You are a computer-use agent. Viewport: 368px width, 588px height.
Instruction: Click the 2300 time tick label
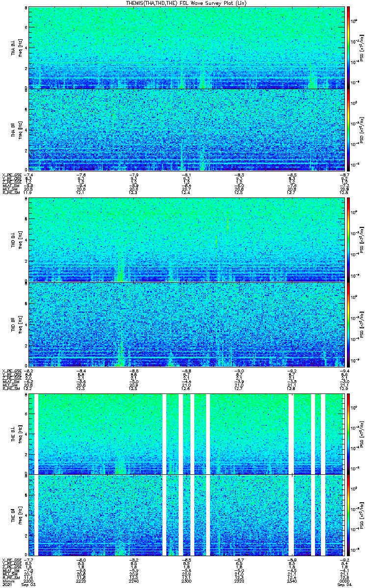coord(187,581)
